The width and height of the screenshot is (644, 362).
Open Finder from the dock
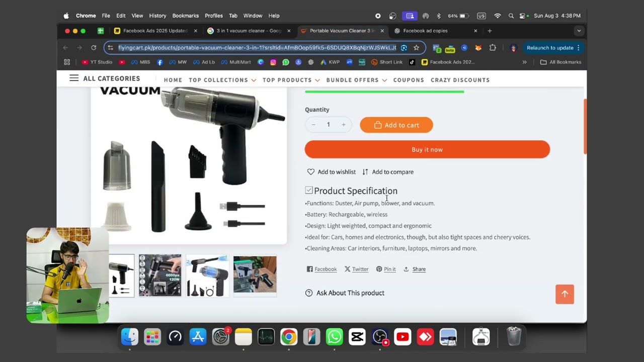pos(130,337)
